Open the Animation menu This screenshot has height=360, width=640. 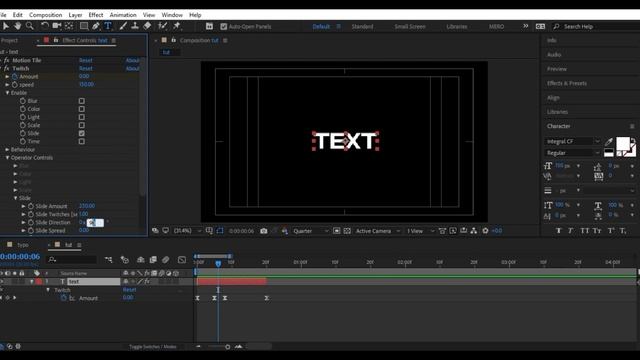123,15
